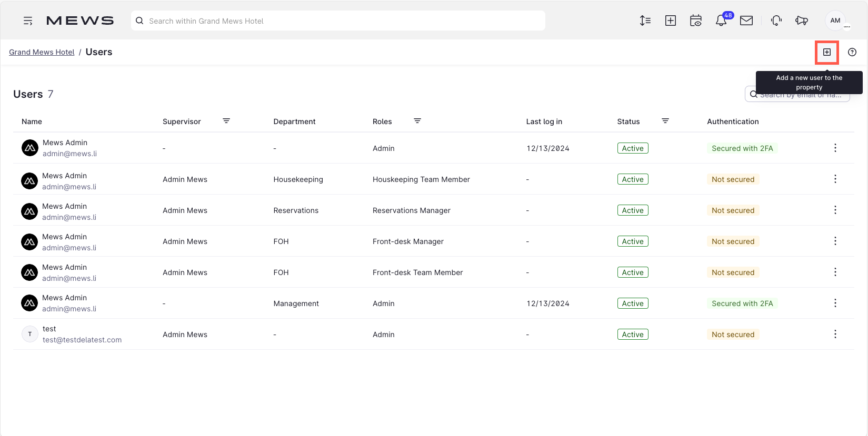
Task: Click the top bar plus create icon
Action: coord(670,21)
